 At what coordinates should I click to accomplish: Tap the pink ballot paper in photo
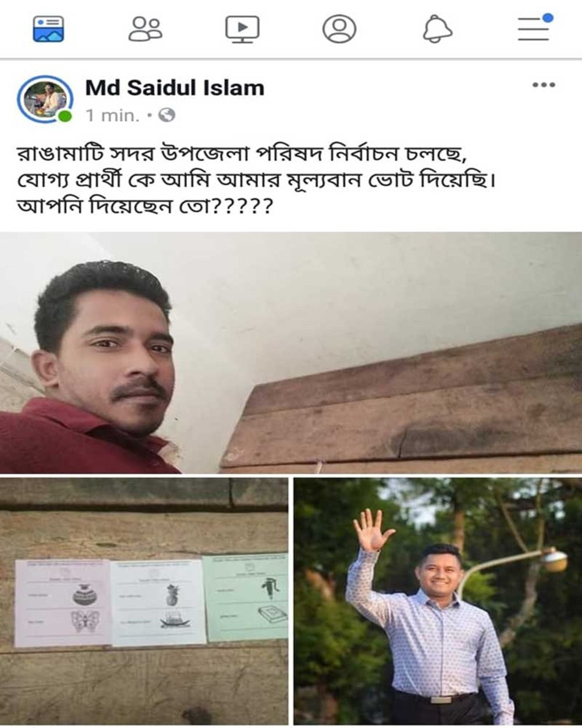pyautogui.click(x=62, y=603)
